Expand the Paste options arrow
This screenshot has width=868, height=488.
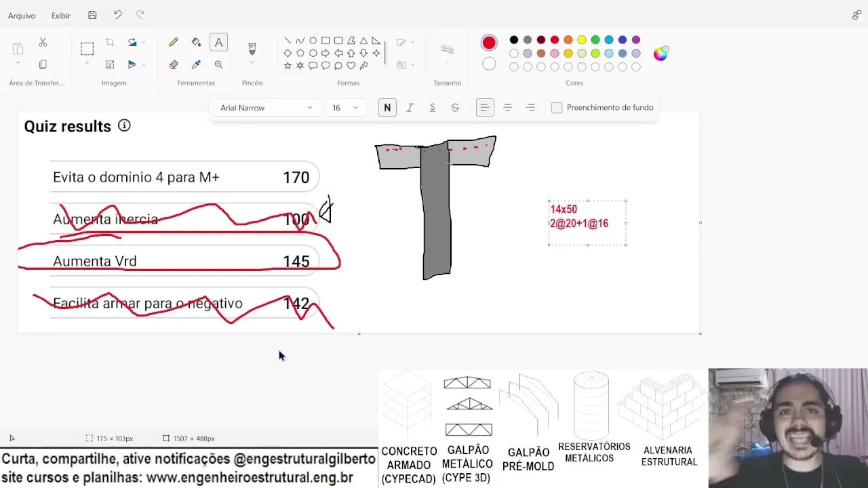coord(18,63)
